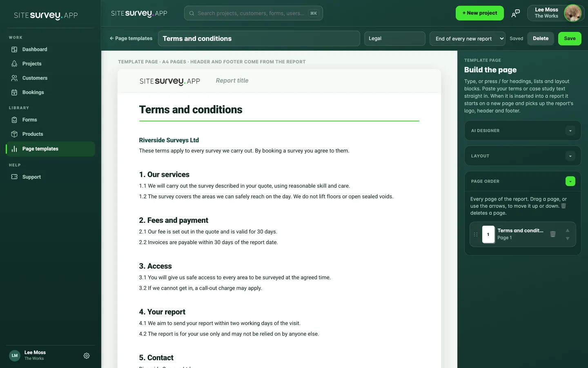Click heading 2. Fees and payment
This screenshot has width=588, height=368.
pyautogui.click(x=174, y=220)
